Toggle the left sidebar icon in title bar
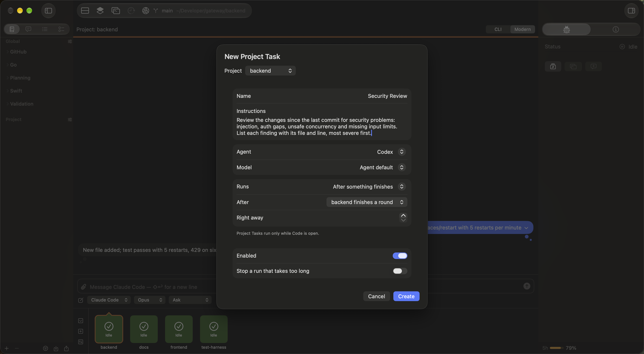 tap(48, 11)
